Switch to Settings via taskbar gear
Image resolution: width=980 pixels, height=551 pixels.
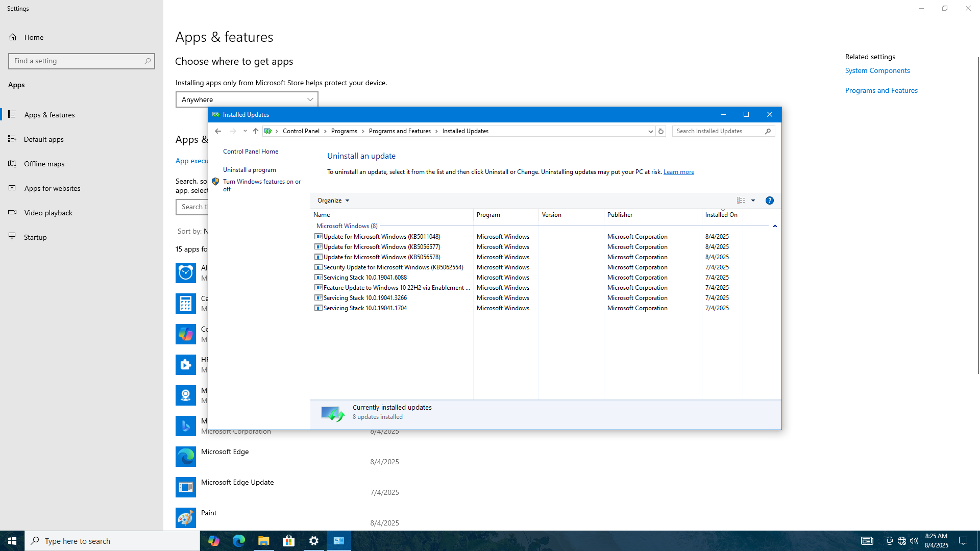313,541
